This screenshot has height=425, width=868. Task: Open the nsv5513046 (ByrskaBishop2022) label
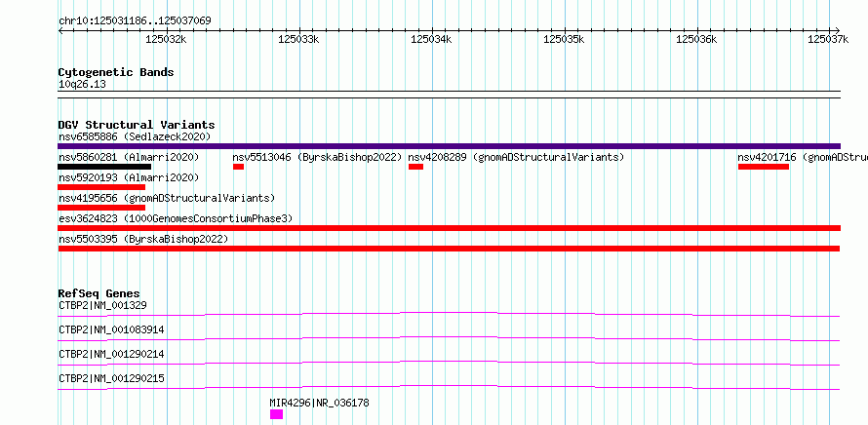317,157
